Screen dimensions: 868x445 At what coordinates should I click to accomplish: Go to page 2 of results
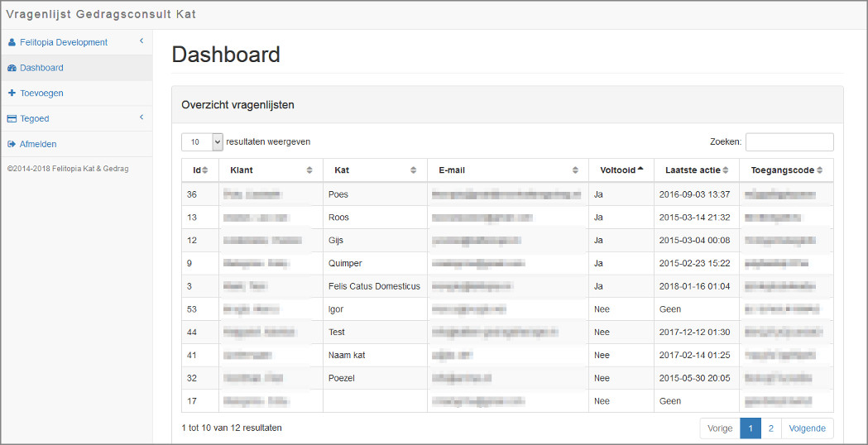(771, 428)
